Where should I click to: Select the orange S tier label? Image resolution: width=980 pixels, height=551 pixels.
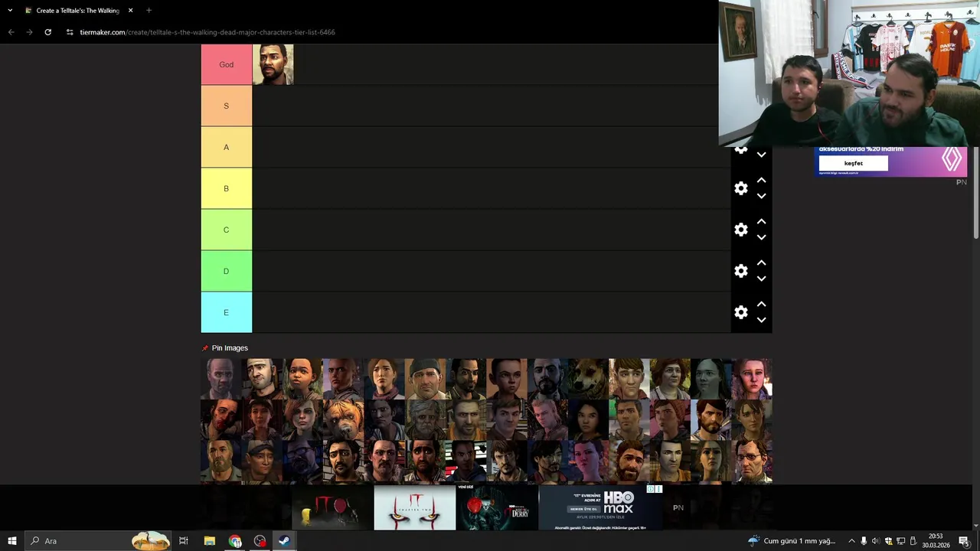[227, 106]
